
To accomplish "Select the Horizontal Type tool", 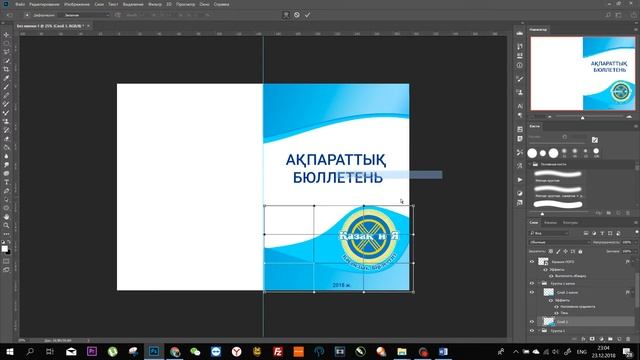I will point(7,182).
